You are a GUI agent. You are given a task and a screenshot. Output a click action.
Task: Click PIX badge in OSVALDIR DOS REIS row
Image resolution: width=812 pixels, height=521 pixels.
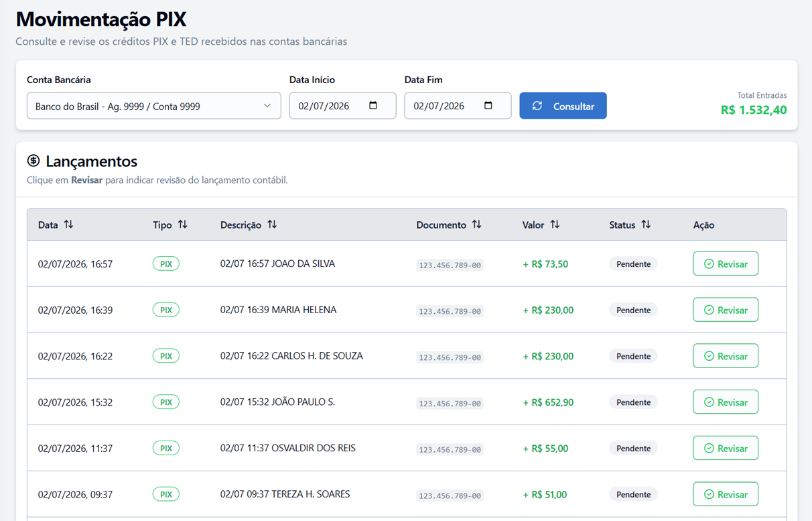coord(166,448)
